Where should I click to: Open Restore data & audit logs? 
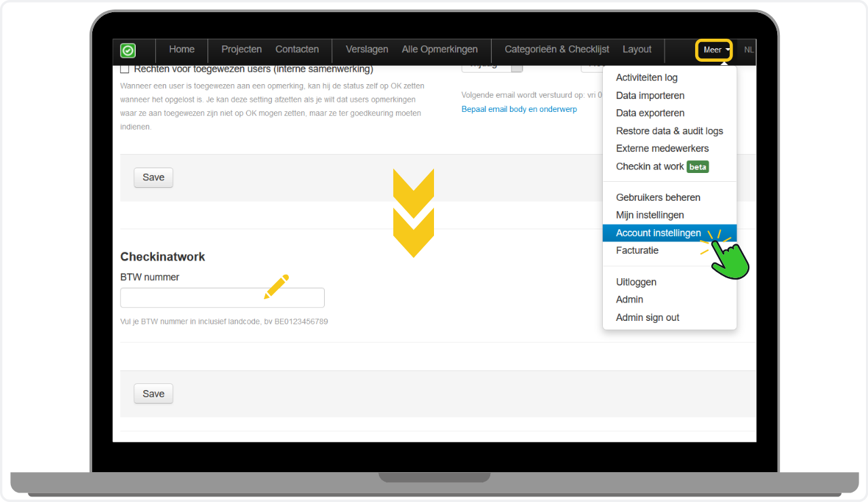[669, 131]
